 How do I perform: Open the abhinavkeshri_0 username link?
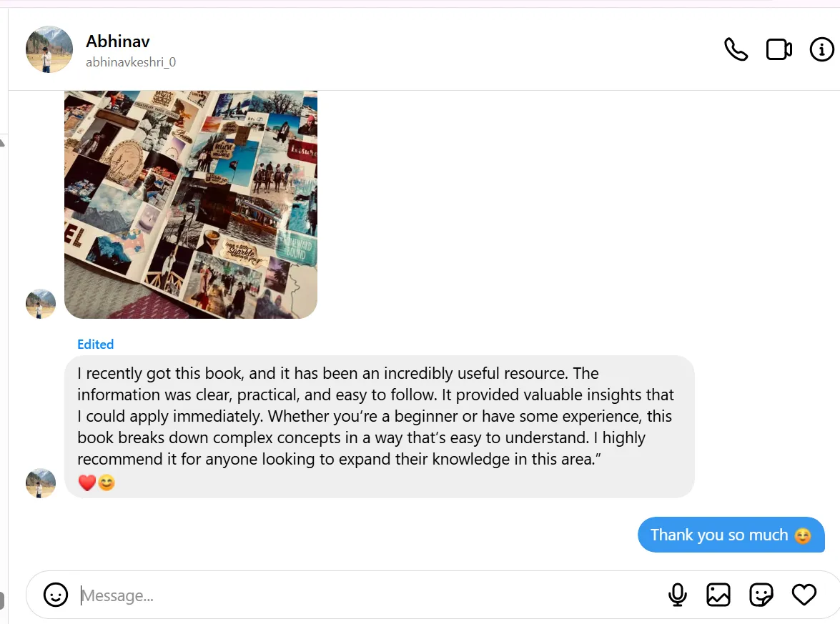pos(131,62)
